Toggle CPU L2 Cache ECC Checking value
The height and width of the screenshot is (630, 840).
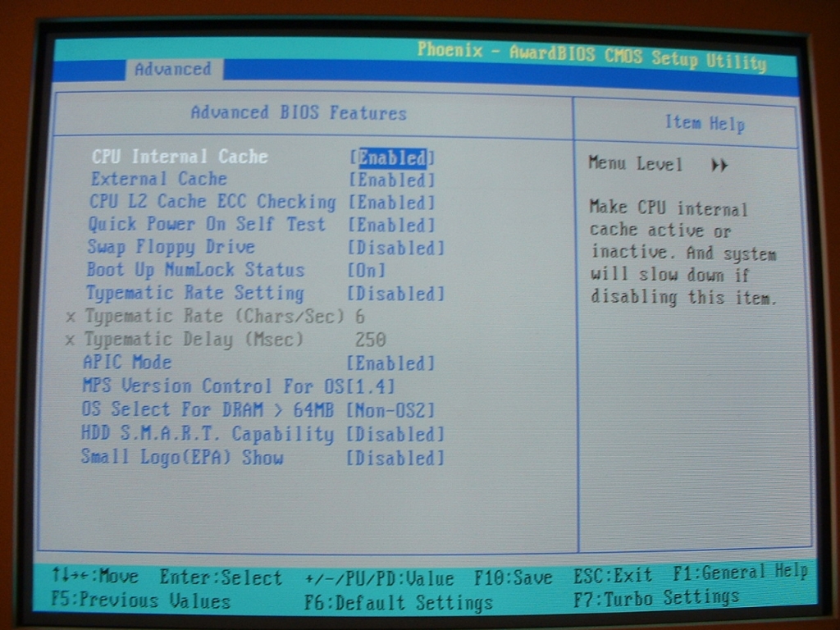[391, 203]
